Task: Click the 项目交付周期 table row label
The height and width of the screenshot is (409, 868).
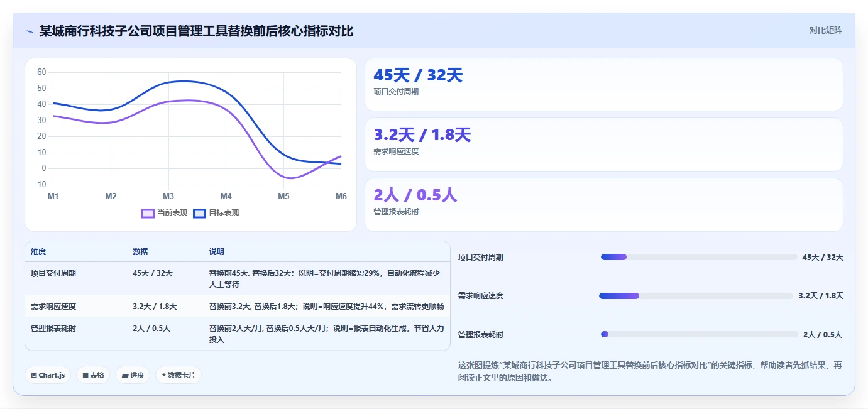Action: click(53, 273)
